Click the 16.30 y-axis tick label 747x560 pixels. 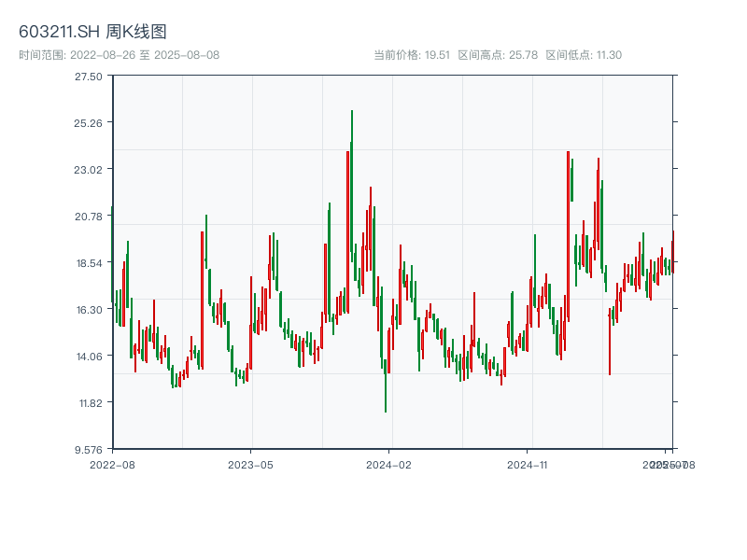pos(89,310)
